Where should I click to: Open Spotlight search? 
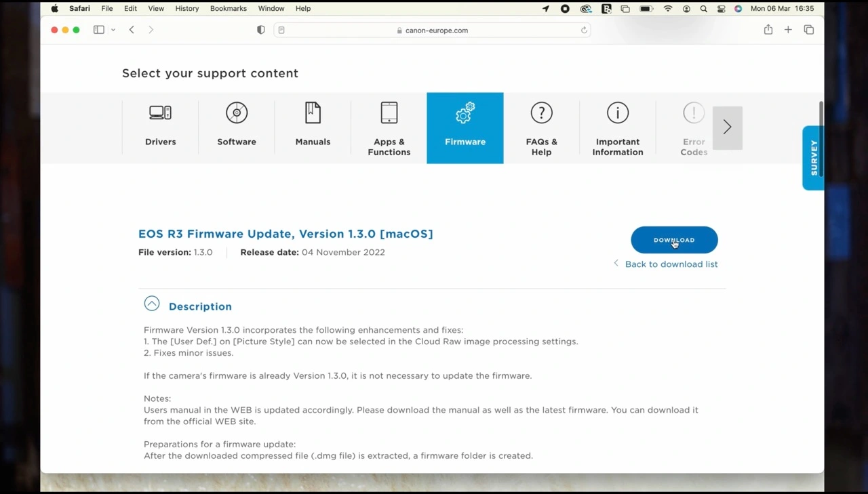pos(704,9)
